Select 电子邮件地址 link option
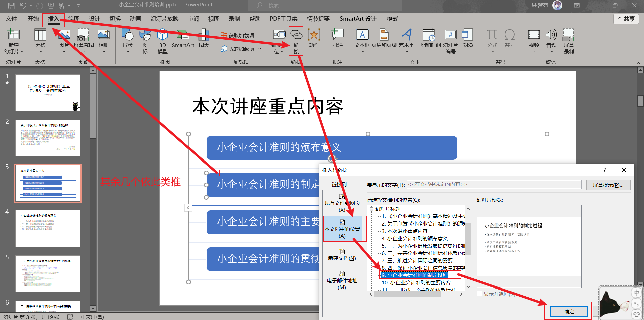 click(x=342, y=280)
